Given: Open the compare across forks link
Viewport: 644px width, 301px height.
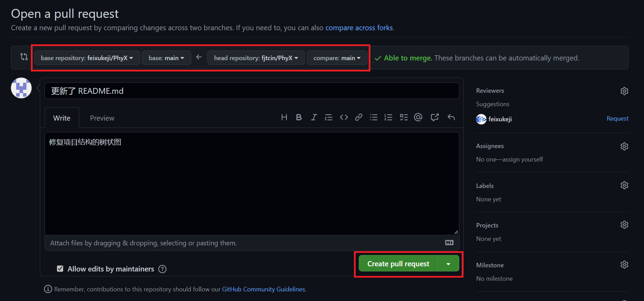Looking at the screenshot, I should pos(359,28).
